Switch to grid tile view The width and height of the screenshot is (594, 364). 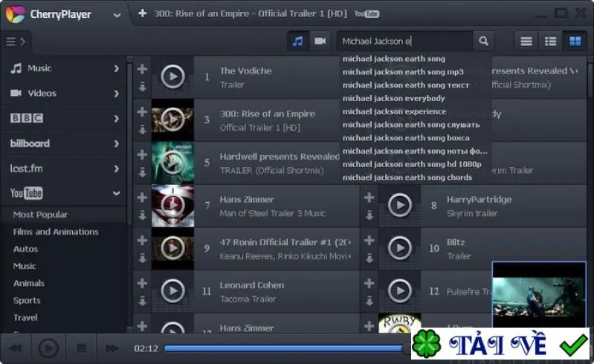click(x=575, y=41)
